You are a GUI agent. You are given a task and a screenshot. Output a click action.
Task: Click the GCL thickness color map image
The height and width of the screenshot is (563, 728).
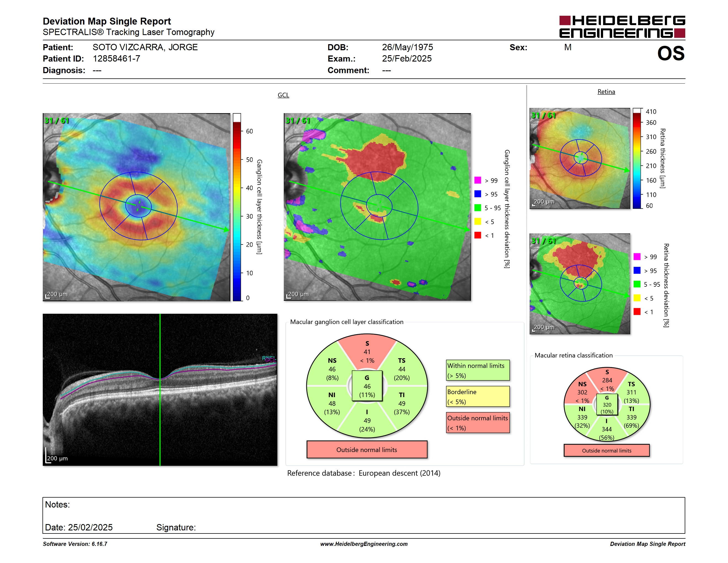(136, 207)
